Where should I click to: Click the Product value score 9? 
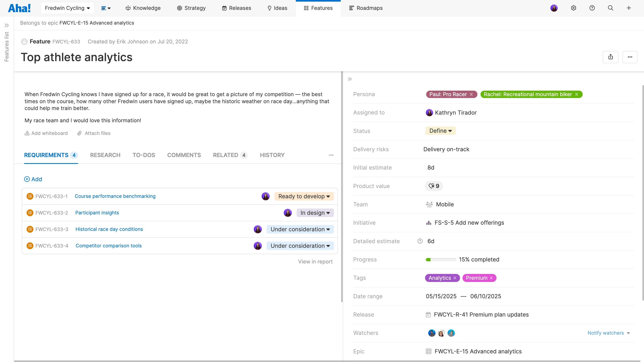pos(434,186)
